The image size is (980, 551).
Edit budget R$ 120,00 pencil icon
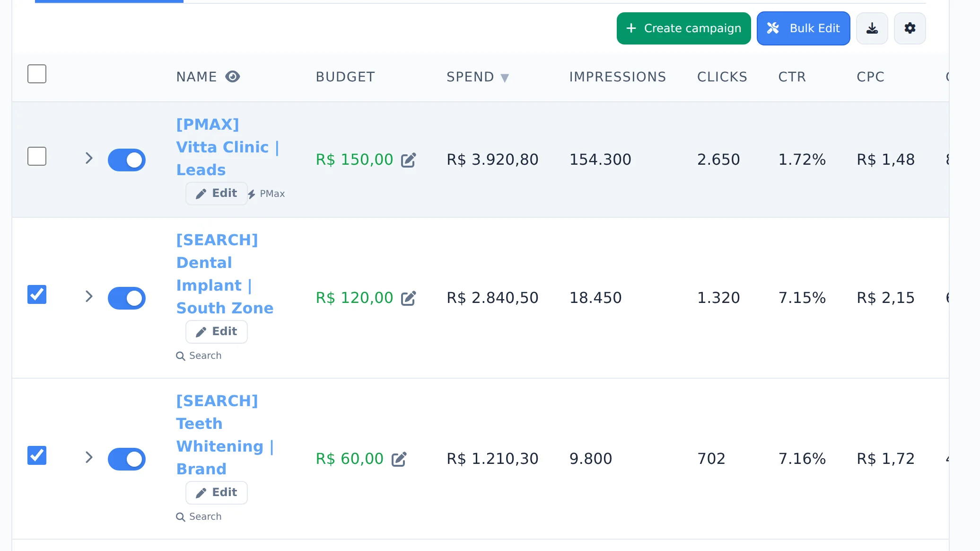pos(408,298)
